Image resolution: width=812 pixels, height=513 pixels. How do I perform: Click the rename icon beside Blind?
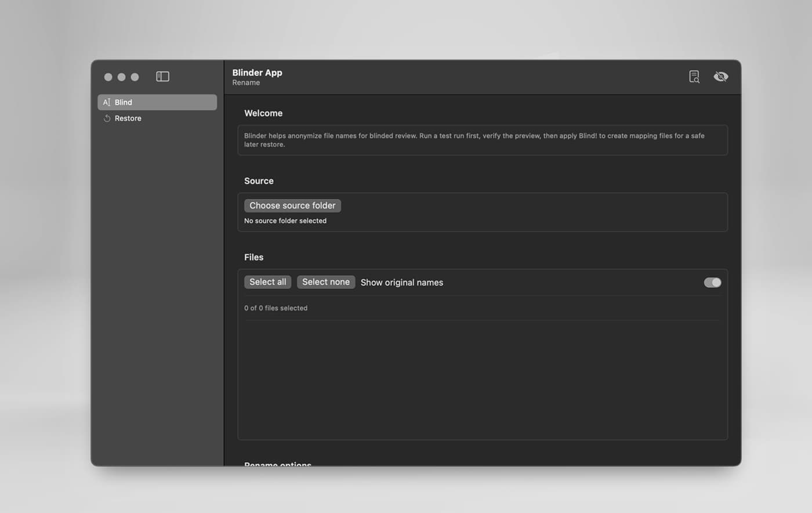click(x=107, y=102)
